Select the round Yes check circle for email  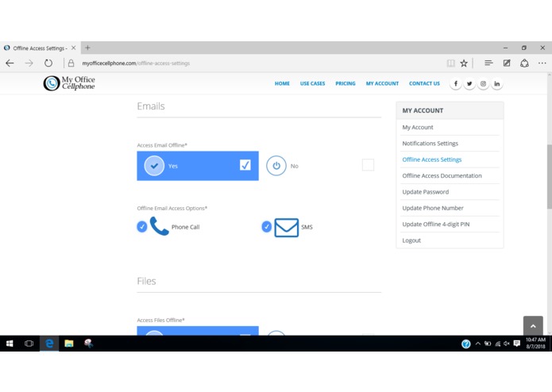pyautogui.click(x=154, y=166)
